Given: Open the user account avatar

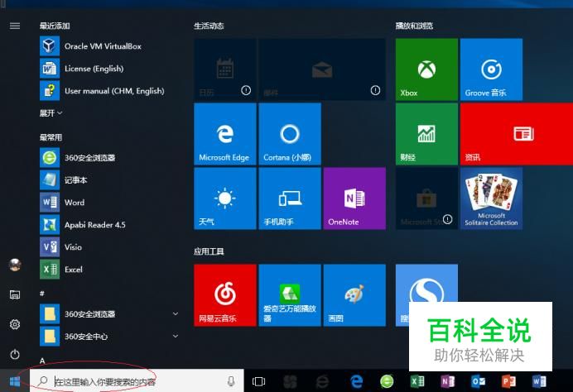Looking at the screenshot, I should coord(15,265).
